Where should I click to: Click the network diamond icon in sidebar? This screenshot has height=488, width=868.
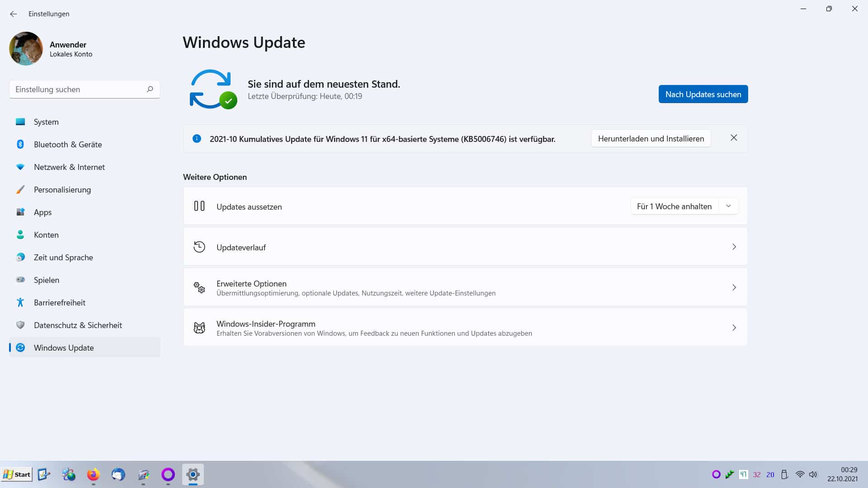[20, 167]
